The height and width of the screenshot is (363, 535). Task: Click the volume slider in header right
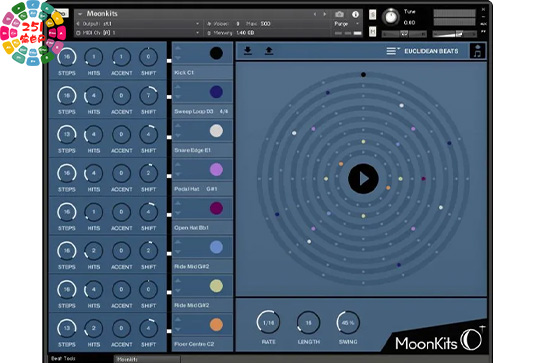tap(454, 33)
